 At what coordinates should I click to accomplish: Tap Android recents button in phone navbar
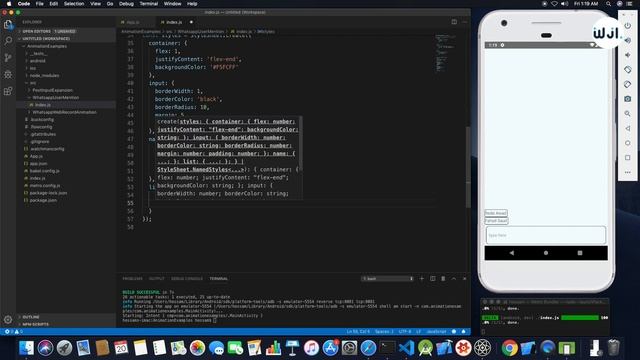tap(580, 253)
